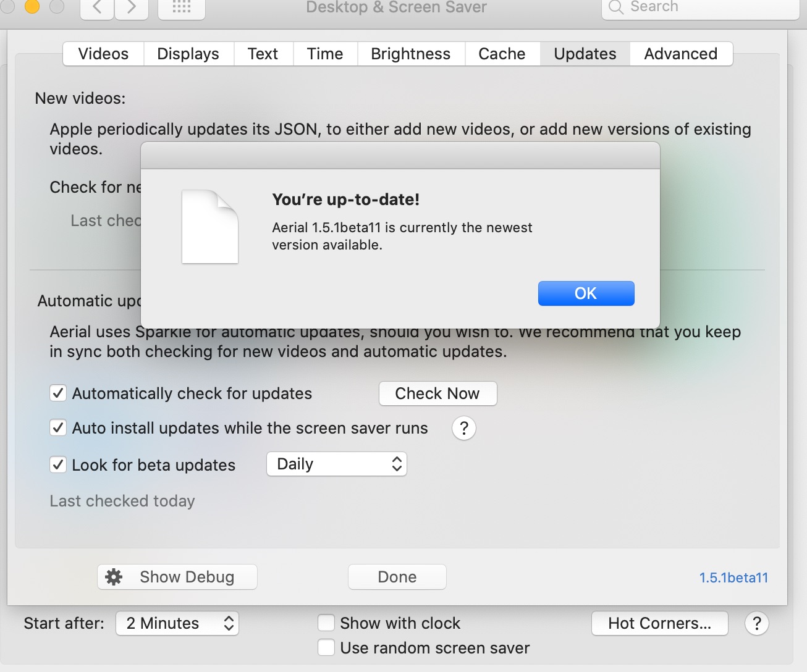Viewport: 807px width, 672px height.
Task: Open help for auto install updates
Action: [464, 428]
